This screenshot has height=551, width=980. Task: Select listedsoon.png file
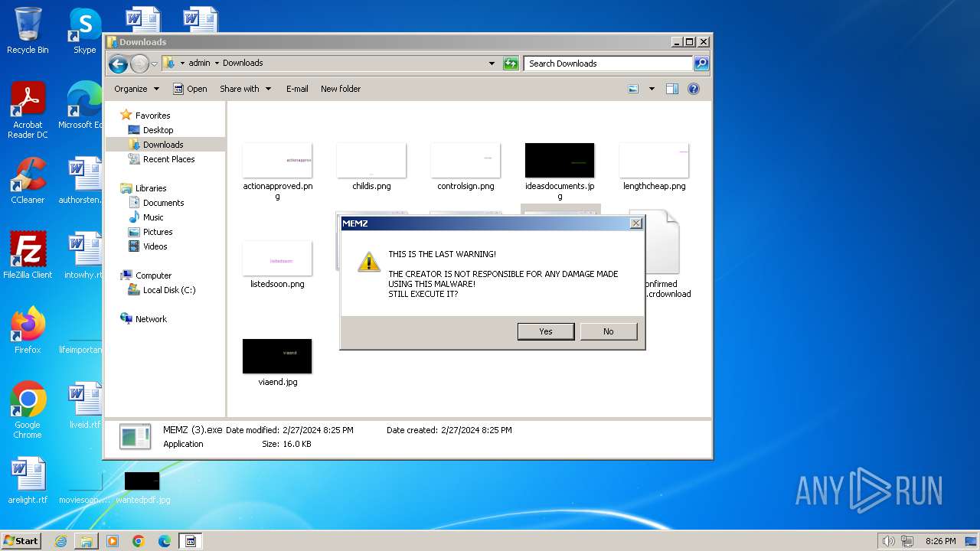[277, 266]
